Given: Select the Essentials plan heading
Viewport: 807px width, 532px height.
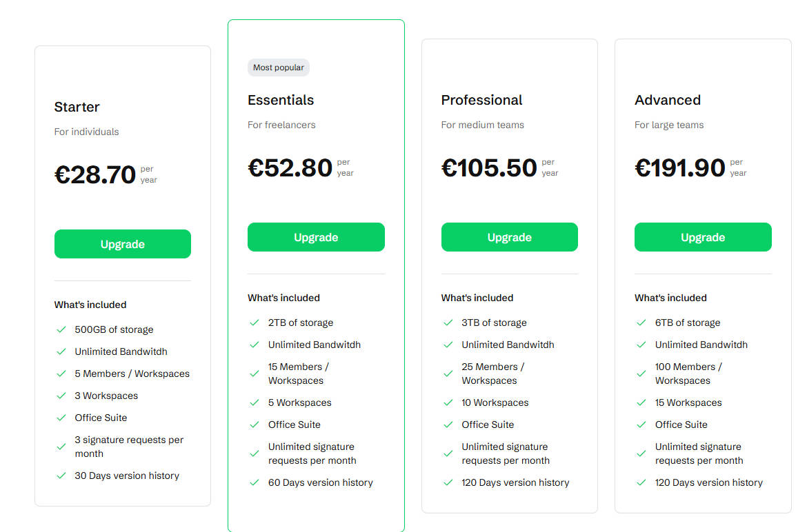Looking at the screenshot, I should tap(281, 100).
